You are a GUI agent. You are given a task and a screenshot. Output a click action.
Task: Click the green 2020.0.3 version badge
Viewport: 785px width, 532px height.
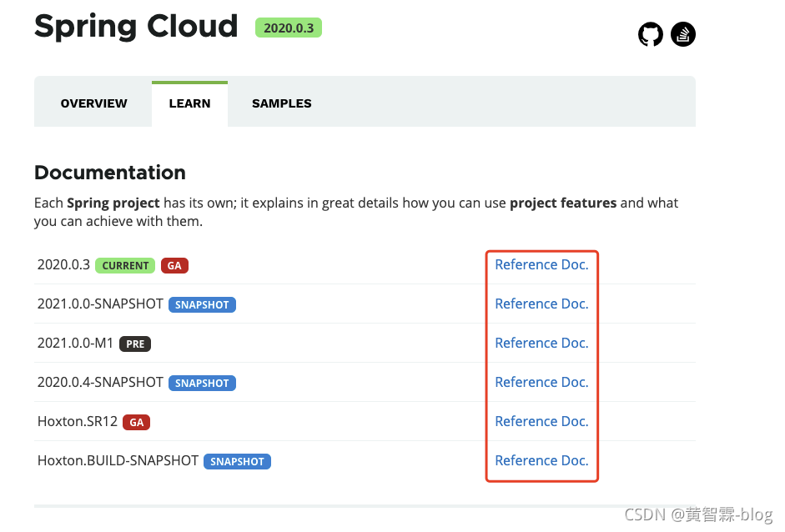click(x=288, y=28)
